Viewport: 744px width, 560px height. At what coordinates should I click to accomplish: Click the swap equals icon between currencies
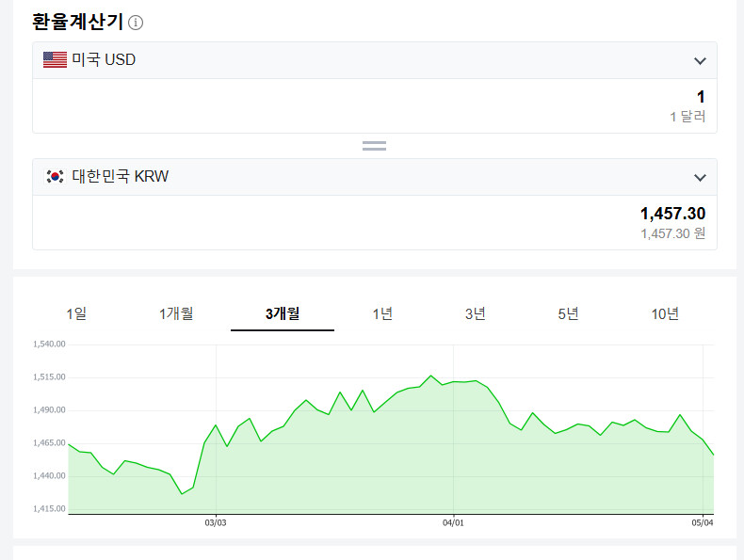[374, 146]
